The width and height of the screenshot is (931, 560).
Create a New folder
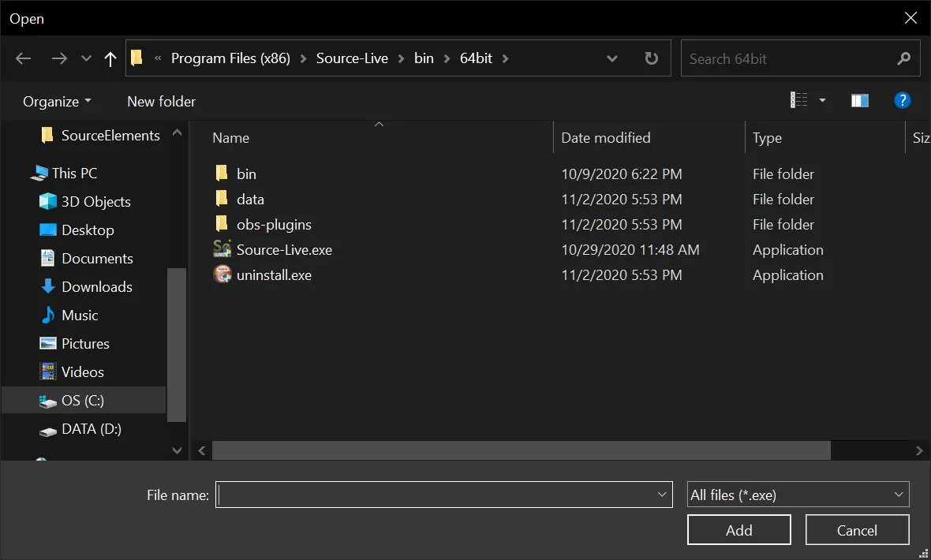(x=161, y=102)
